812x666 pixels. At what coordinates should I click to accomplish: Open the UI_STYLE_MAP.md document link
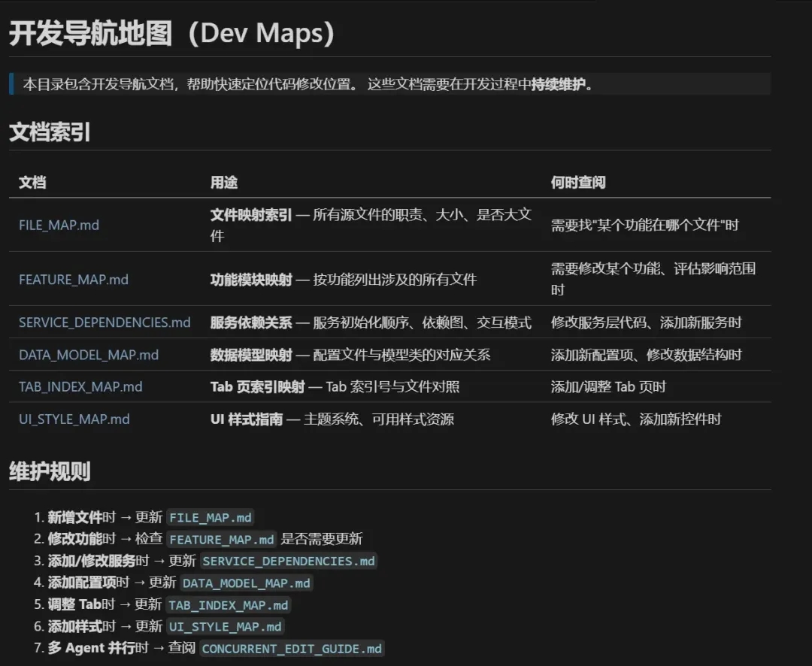click(x=74, y=419)
